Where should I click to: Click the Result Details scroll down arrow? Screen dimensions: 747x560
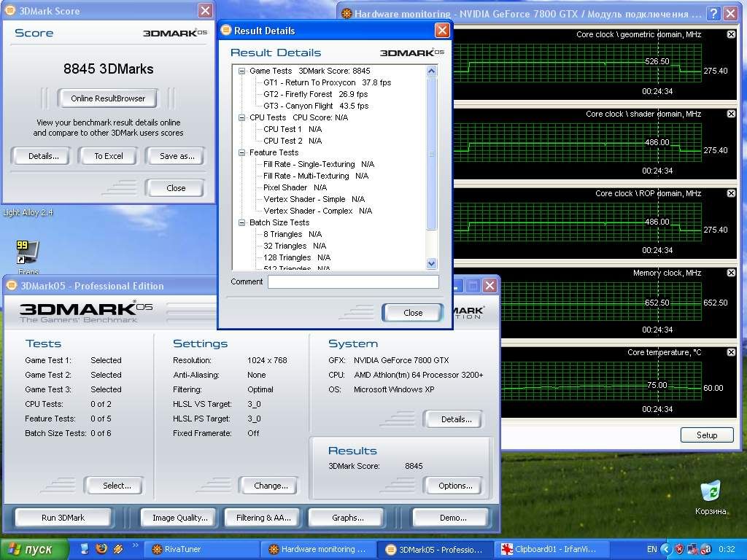(x=431, y=264)
